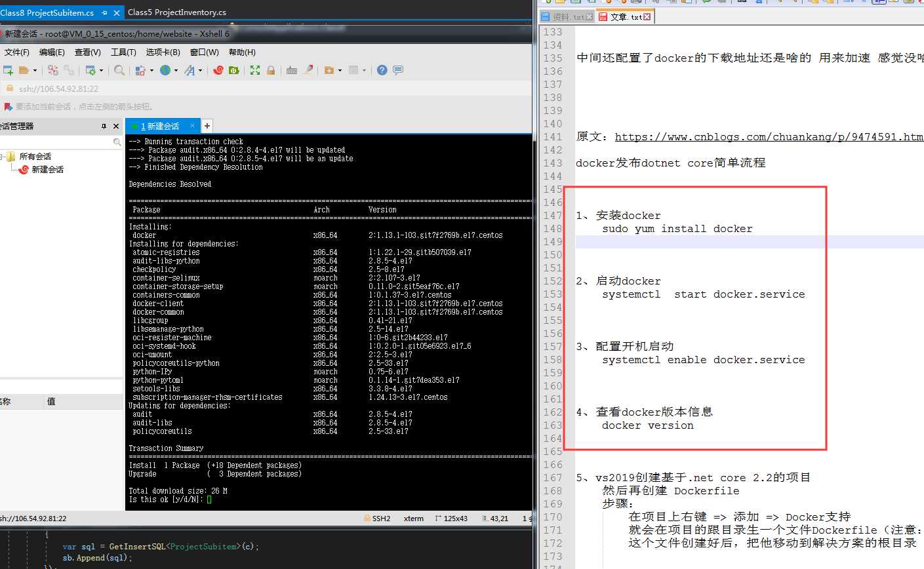Add a new terminal tab with plus button

[207, 126]
